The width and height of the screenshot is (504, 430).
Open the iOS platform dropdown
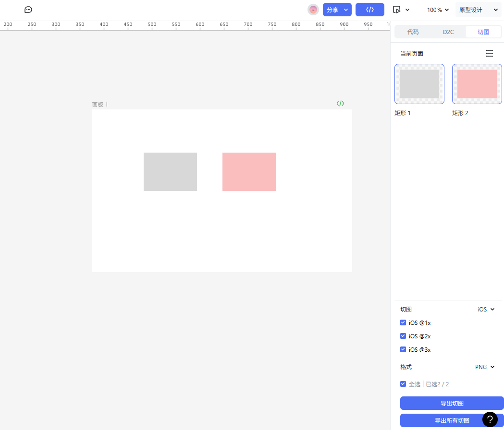[x=486, y=309]
